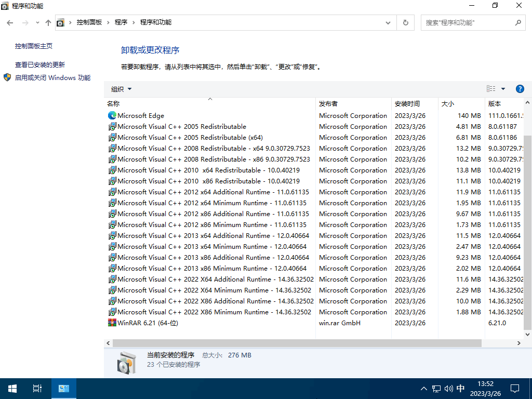Click the blue help question mark icon
The height and width of the screenshot is (399, 532).
(x=520, y=89)
